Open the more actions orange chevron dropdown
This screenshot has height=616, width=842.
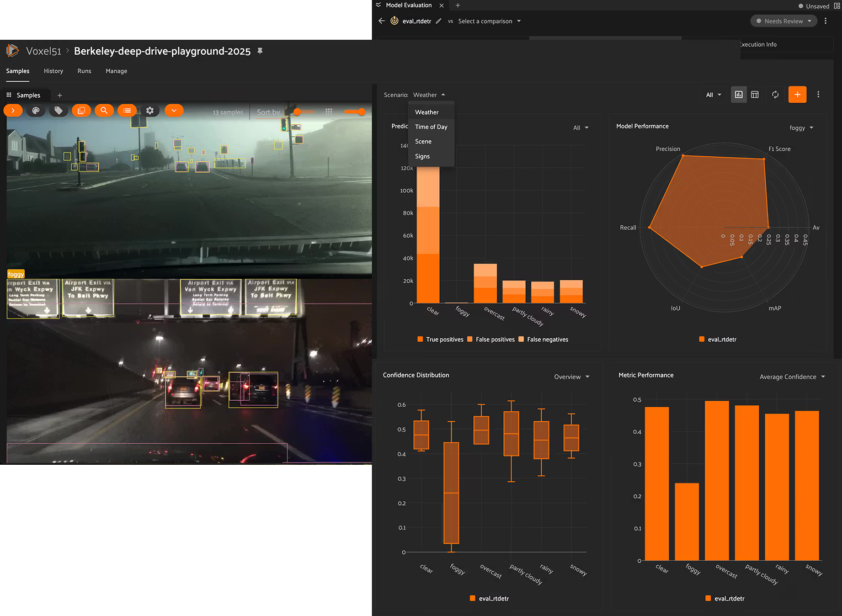pyautogui.click(x=174, y=110)
